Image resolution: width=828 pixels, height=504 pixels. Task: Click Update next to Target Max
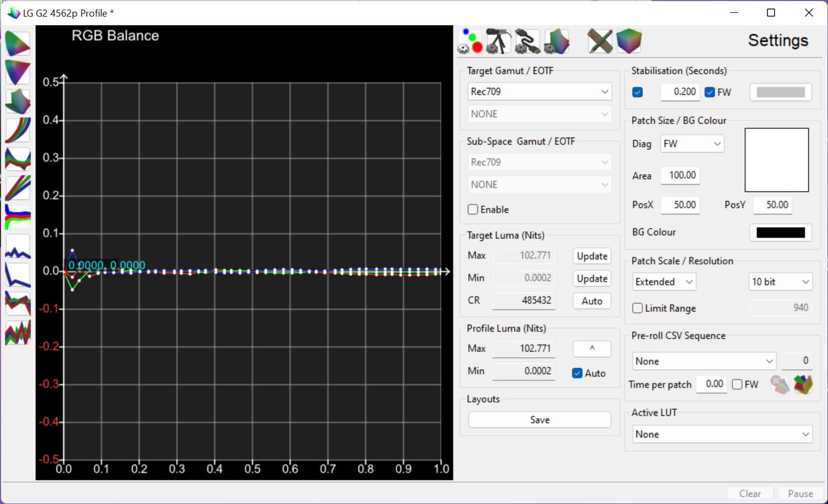click(x=592, y=256)
